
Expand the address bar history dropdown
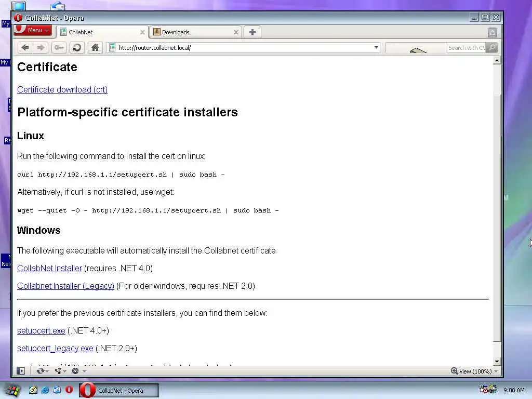point(376,48)
